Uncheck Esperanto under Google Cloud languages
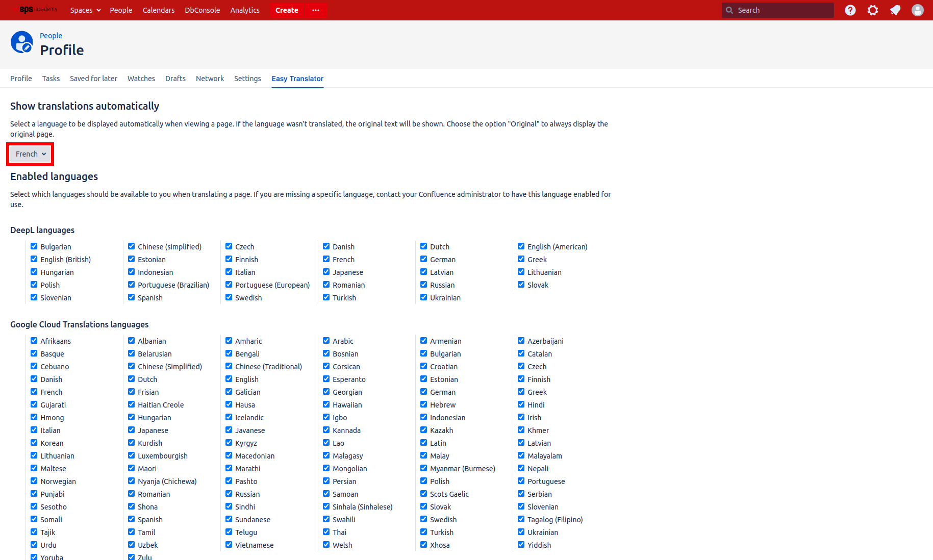This screenshot has width=933, height=560. pos(326,378)
